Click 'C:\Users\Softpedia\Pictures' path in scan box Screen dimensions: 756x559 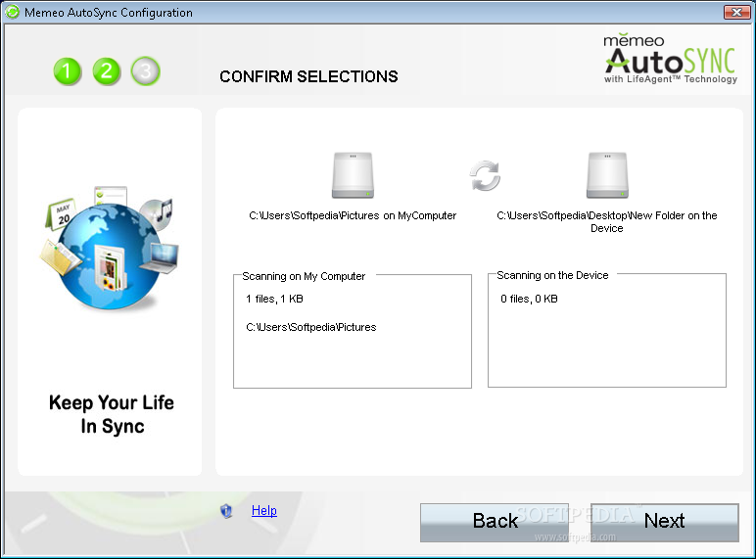click(x=311, y=327)
